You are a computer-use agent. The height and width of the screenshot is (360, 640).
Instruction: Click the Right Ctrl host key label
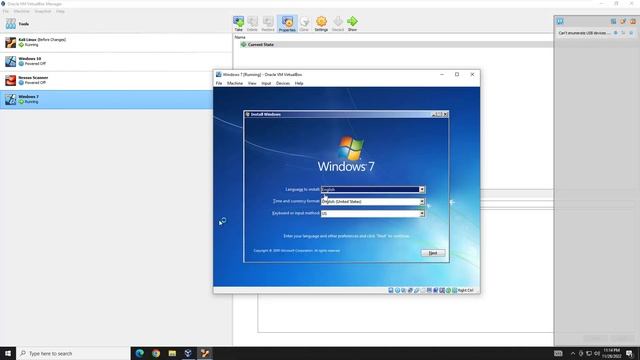466,290
